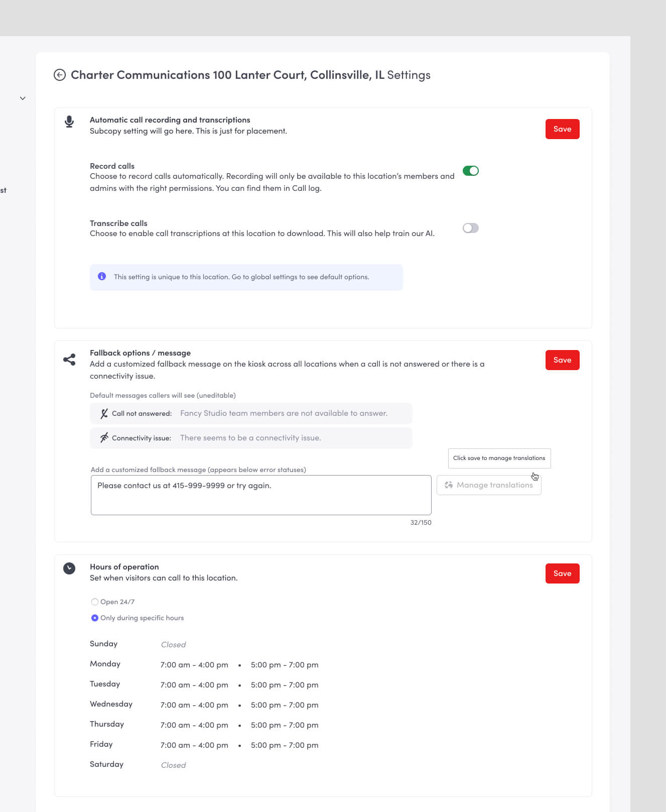
Task: Click Monday's 5:00 pm - 7:00 pm hours
Action: pyautogui.click(x=285, y=665)
